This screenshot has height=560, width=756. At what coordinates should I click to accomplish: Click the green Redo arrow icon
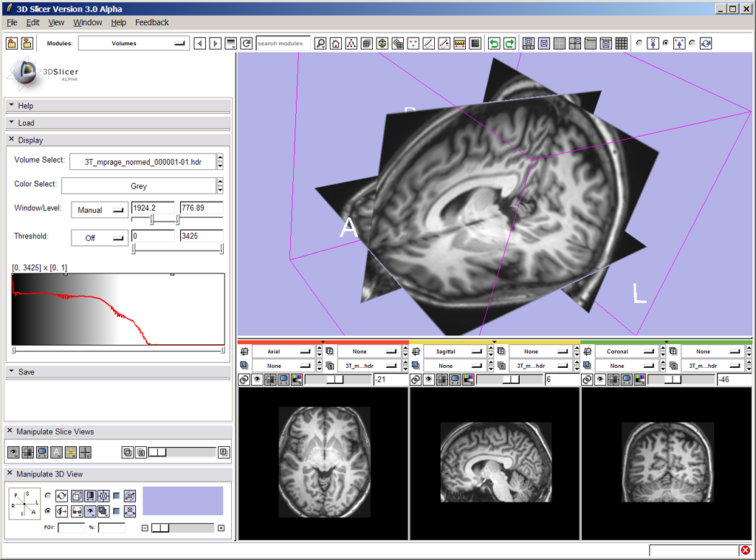click(x=509, y=44)
